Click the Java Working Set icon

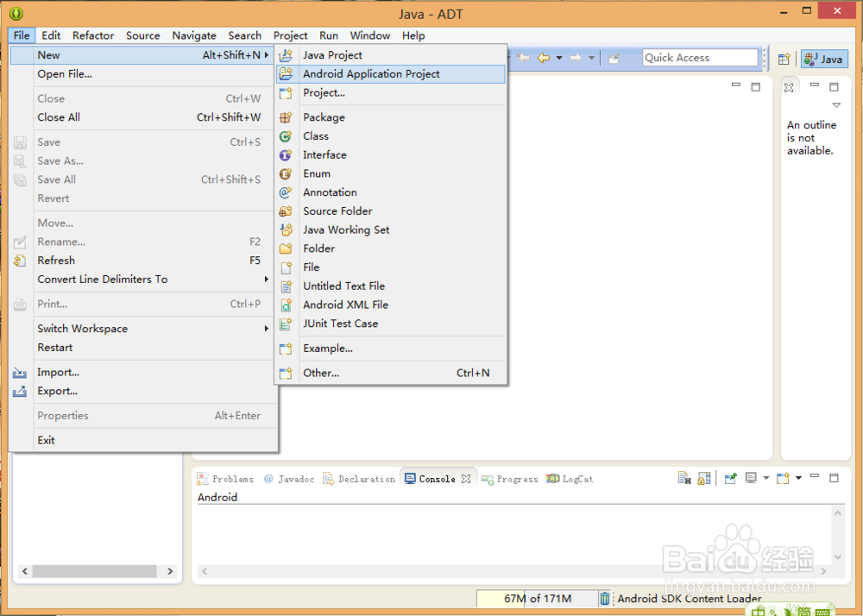pos(286,229)
